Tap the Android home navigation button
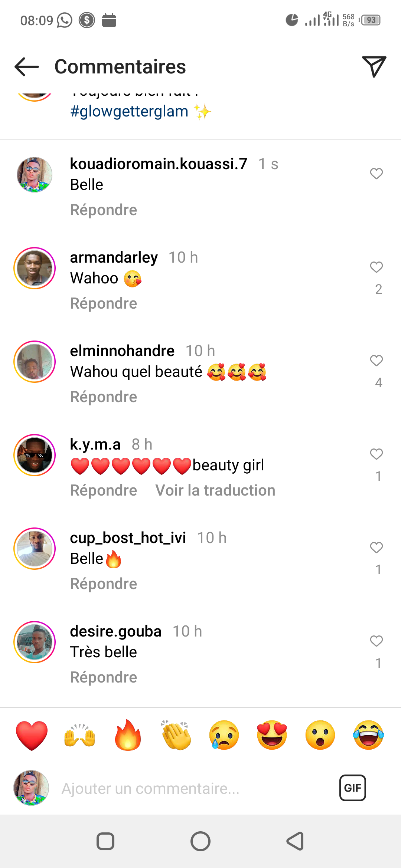 tap(200, 841)
